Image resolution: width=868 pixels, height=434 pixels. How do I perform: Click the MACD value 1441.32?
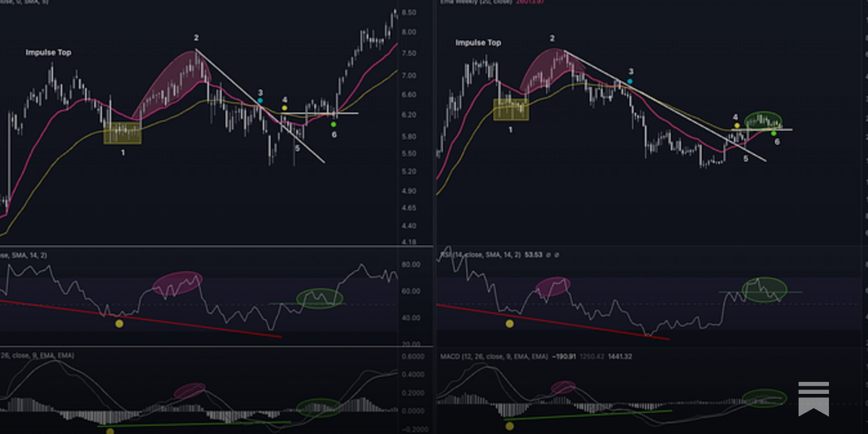point(620,356)
